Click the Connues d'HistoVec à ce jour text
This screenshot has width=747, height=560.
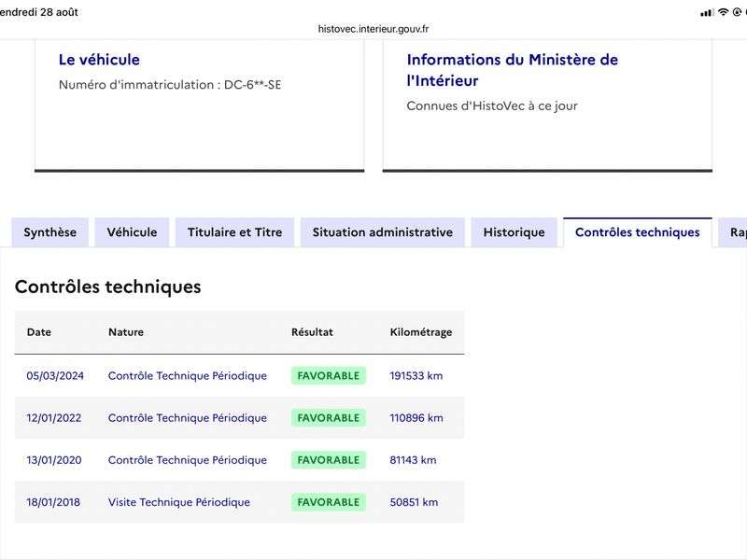click(x=492, y=105)
